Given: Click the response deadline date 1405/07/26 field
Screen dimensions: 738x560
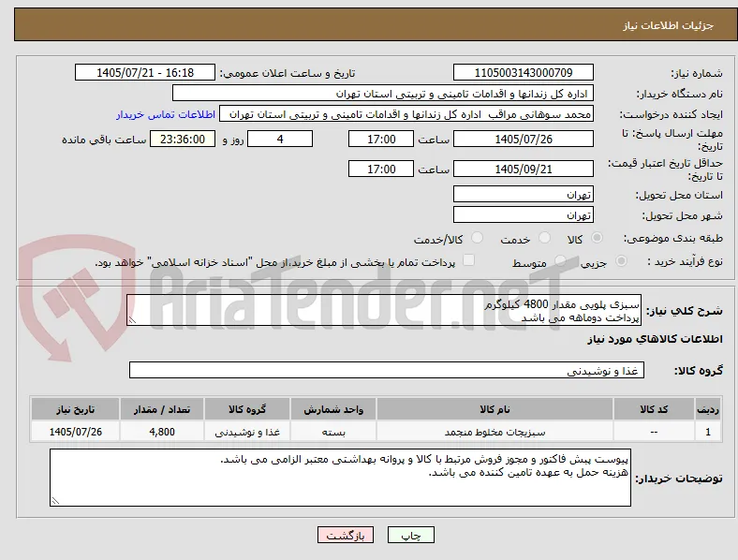Looking at the screenshot, I should [x=524, y=139].
